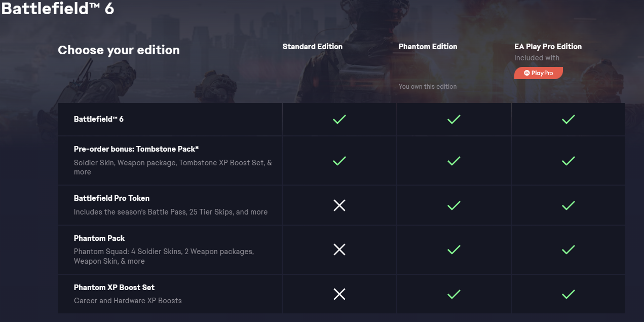This screenshot has height=322, width=644.
Task: Click Standard Edition checkmark for Battlefield 6 row
Action: [339, 119]
